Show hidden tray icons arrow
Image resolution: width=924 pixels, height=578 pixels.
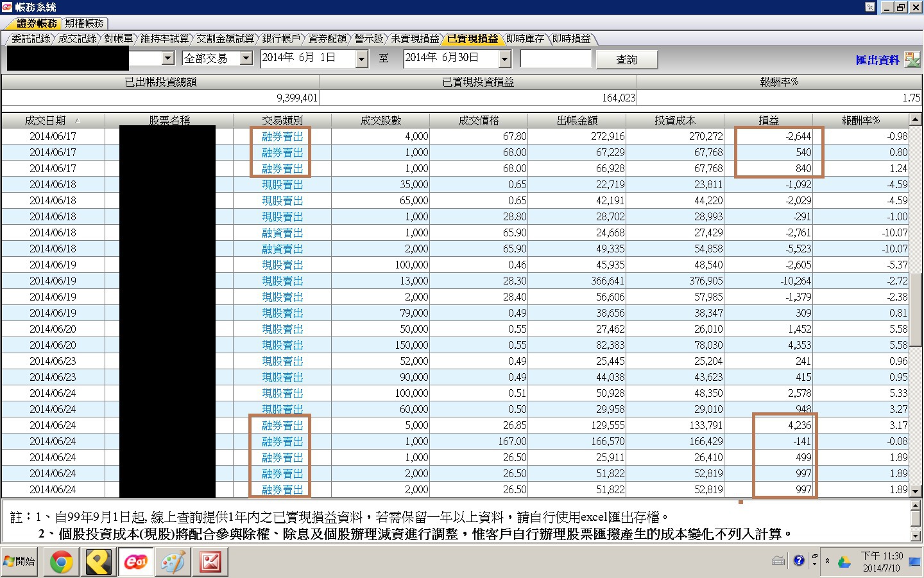point(827,561)
